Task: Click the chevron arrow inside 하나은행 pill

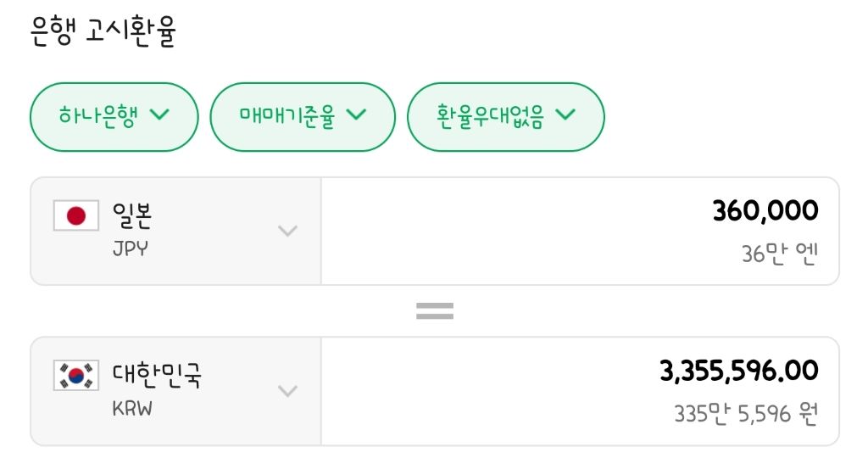Action: [x=159, y=115]
